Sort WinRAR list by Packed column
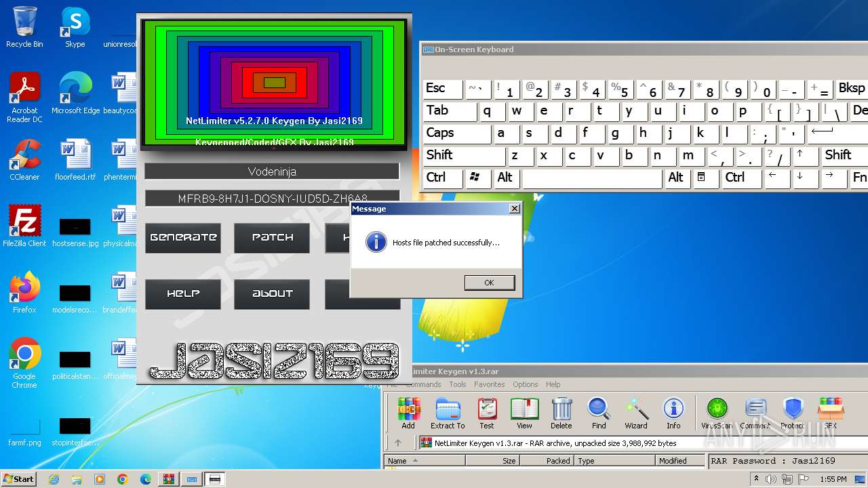Viewport: 868px width, 488px height. [547, 461]
